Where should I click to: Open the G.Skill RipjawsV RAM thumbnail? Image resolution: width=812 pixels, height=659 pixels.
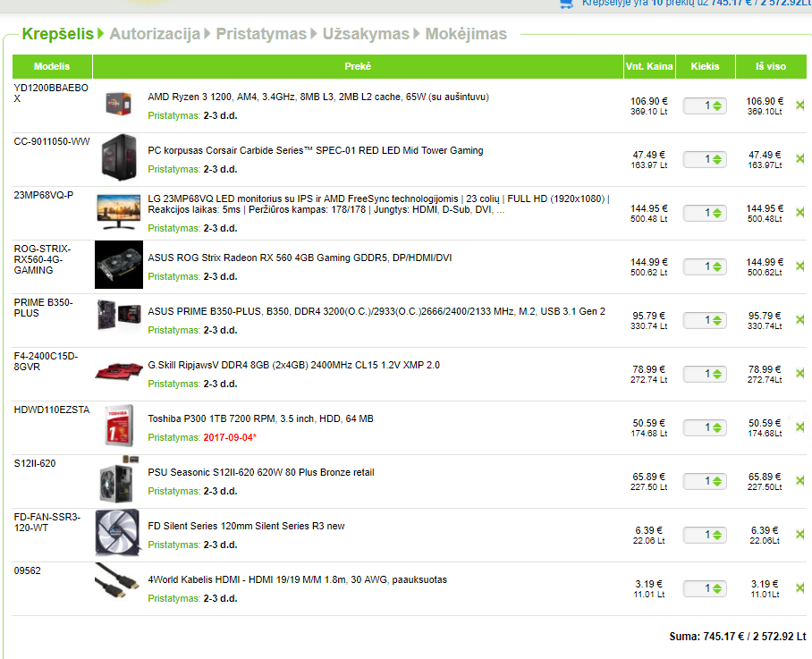click(x=119, y=371)
